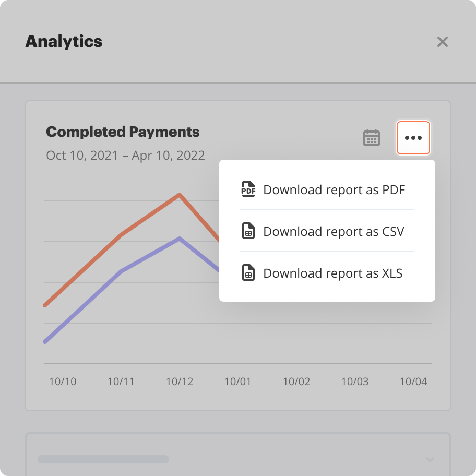The image size is (476, 476).
Task: Select the orange trend line on the chart
Action: 179,194
